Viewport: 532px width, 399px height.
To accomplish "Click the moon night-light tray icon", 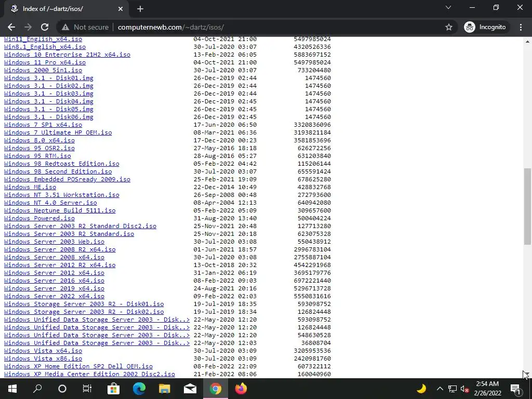I will point(421,389).
